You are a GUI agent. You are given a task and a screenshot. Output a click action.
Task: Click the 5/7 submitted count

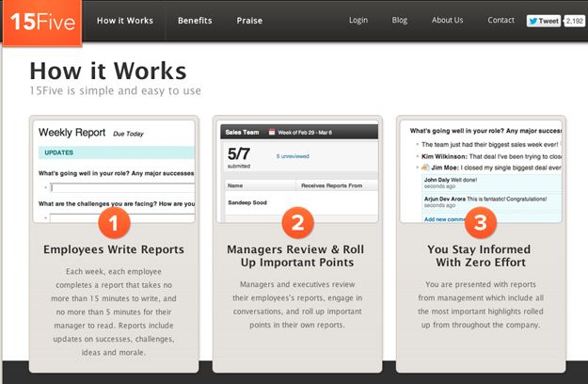tap(239, 157)
